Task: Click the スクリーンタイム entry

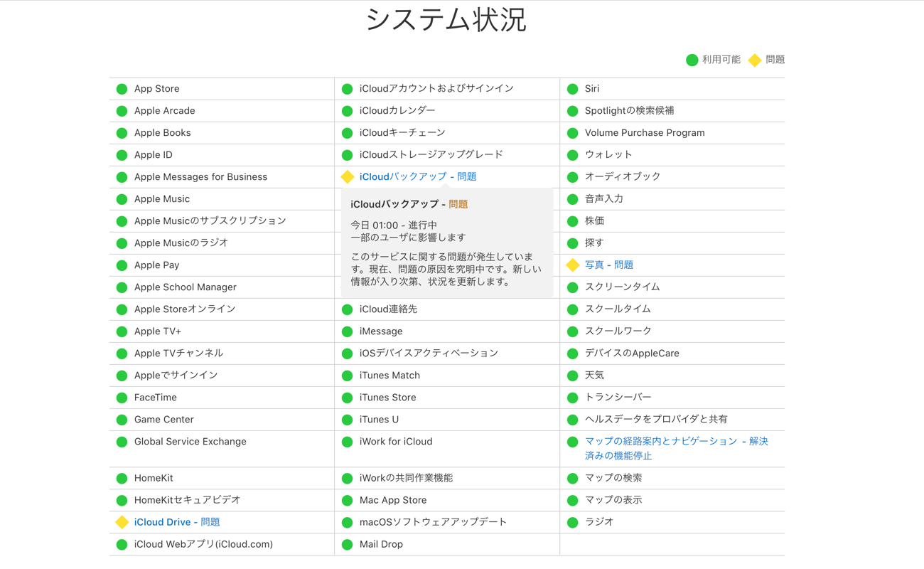Action: [623, 287]
